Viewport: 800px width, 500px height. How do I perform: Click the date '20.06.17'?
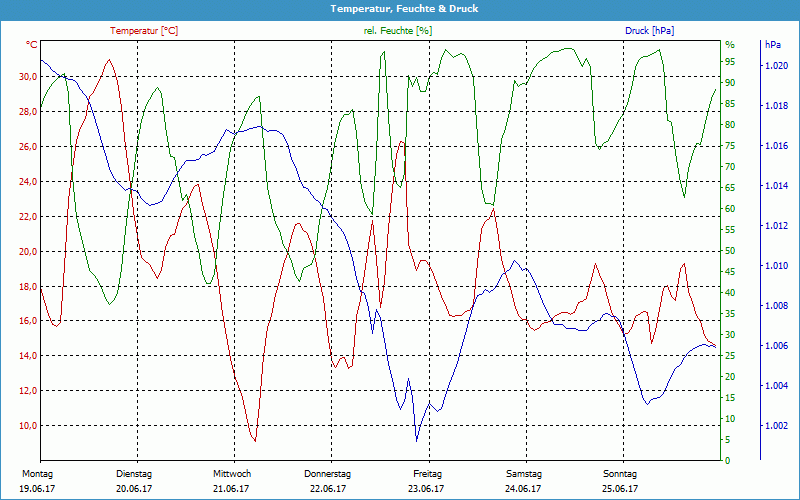click(134, 489)
